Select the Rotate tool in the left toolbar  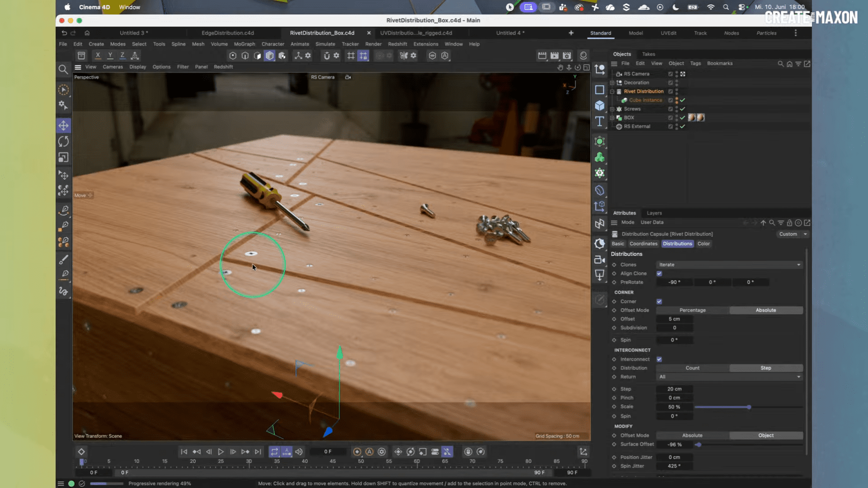(x=63, y=141)
